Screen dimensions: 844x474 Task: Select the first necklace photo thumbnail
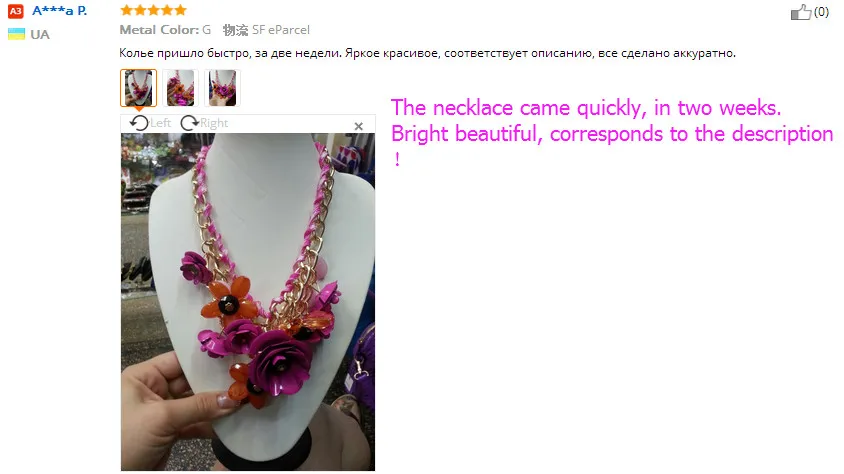138,88
